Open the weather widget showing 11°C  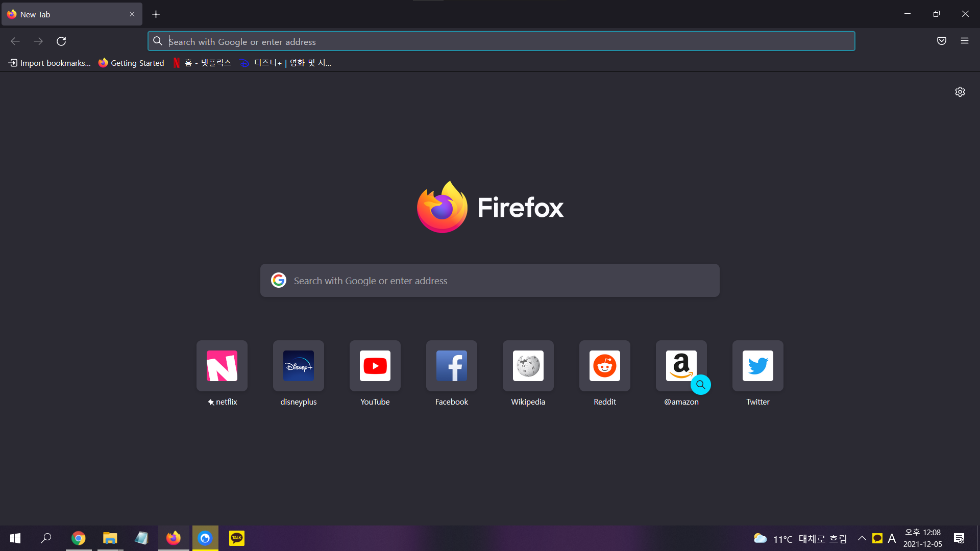[x=800, y=539]
